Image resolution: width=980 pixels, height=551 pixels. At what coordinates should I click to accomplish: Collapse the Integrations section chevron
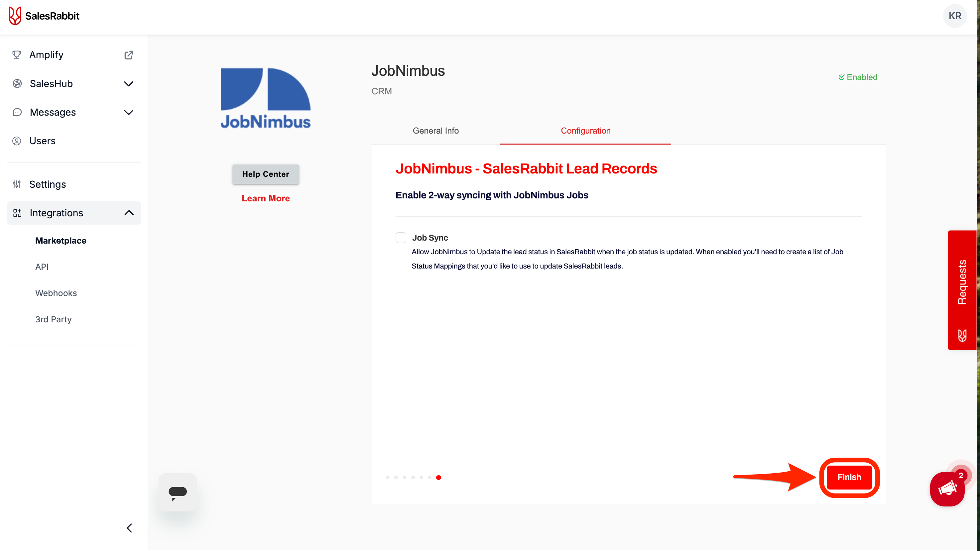[129, 213]
